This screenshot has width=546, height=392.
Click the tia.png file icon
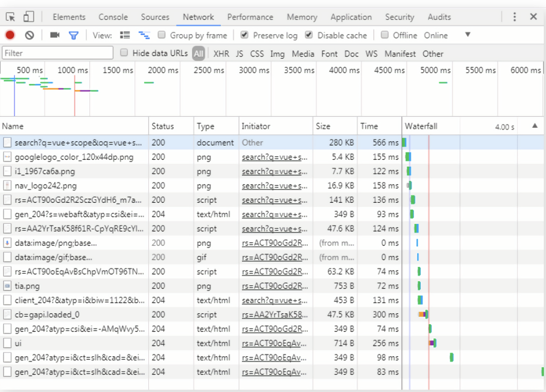[x=7, y=286]
